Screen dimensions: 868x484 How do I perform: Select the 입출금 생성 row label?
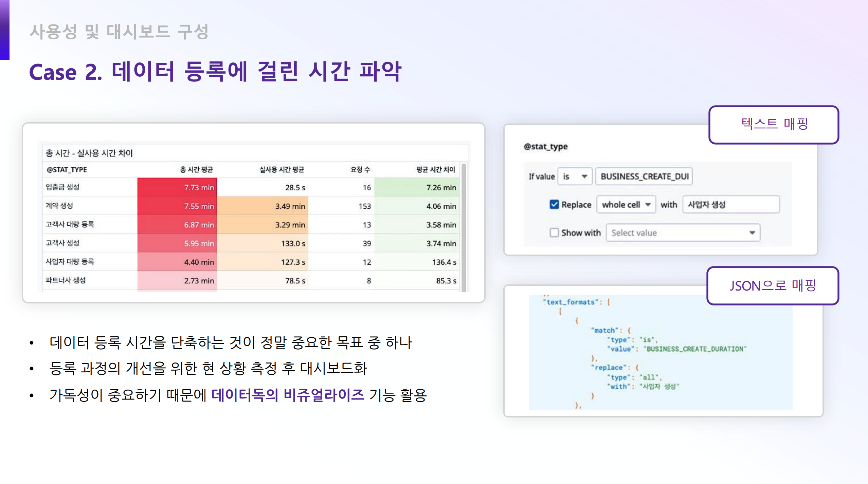pos(62,187)
